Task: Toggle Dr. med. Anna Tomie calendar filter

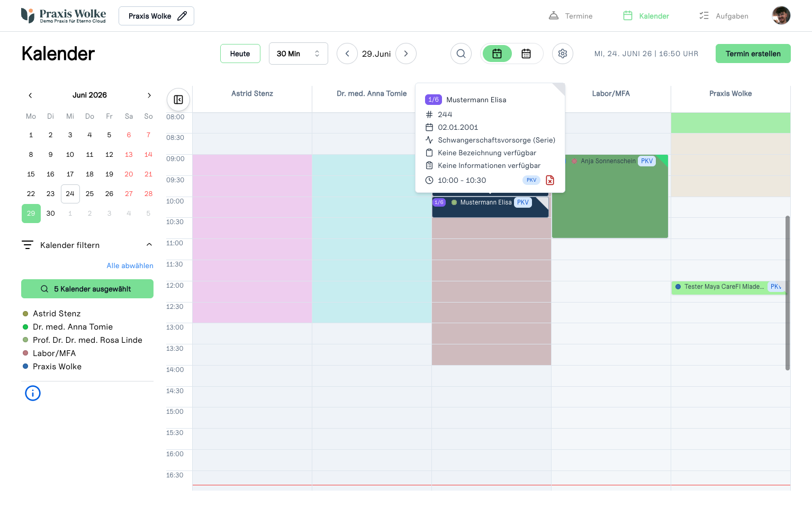Action: [67, 327]
